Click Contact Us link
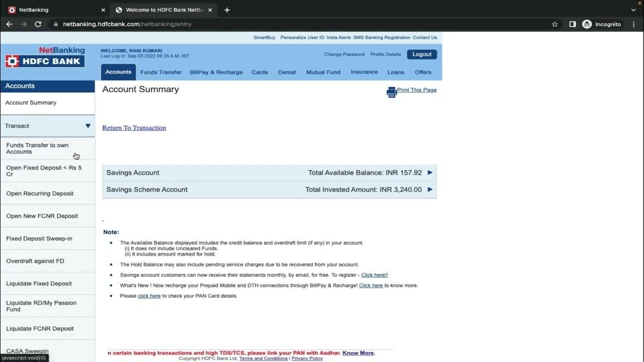The width and height of the screenshot is (644, 362). click(425, 38)
